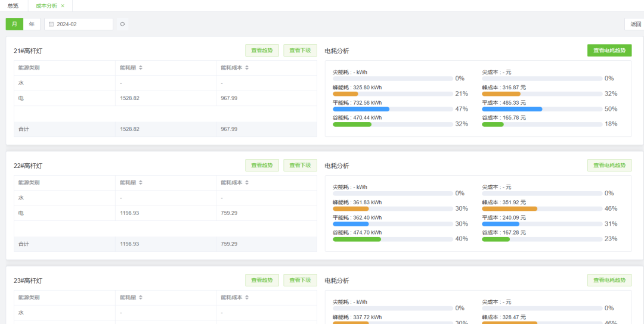Click 峰成本 328.47 元 label

(504, 317)
